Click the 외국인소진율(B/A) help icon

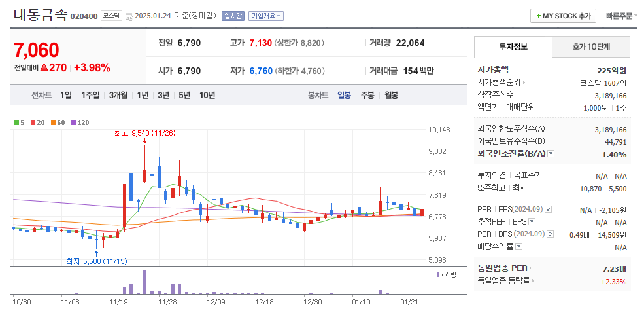[x=551, y=153]
